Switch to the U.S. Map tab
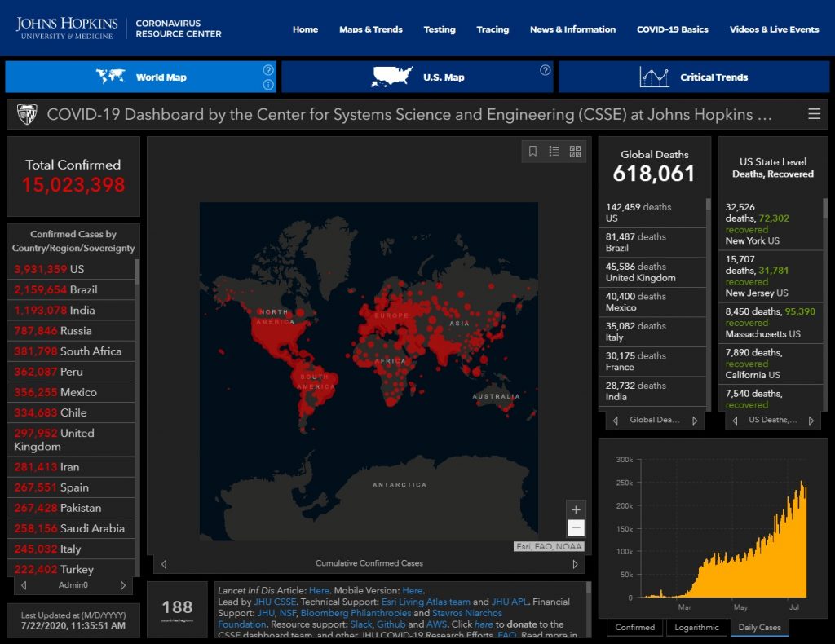 [x=417, y=77]
